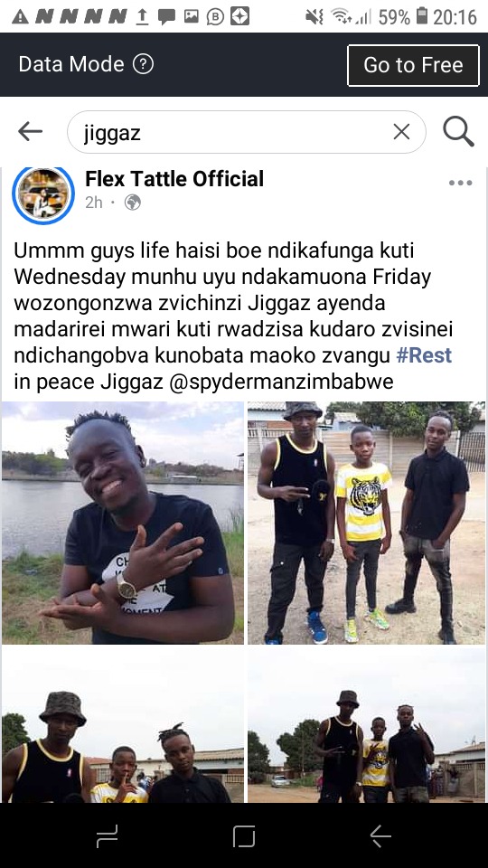488x868 pixels.
Task: Open photo of three people standing on dirt
Action: pos(366,523)
